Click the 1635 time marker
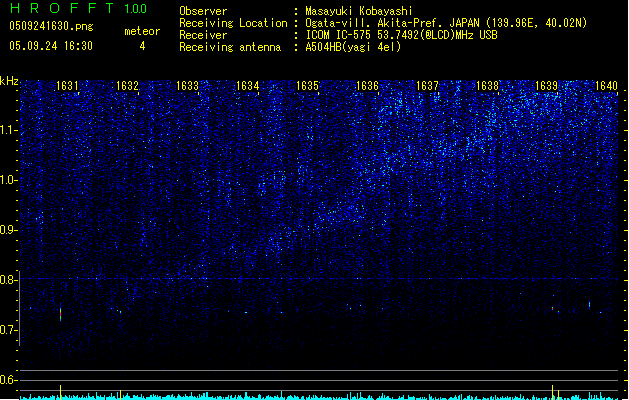629x400 pixels. 307,86
